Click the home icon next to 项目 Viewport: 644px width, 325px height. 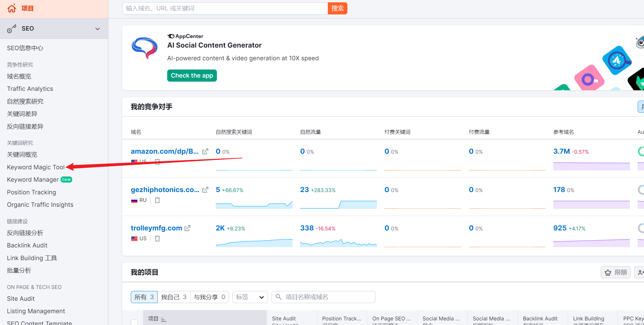pyautogui.click(x=11, y=8)
